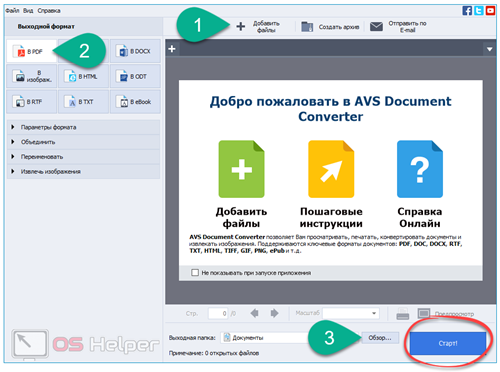Click green Добавить файлы document icon
The height and width of the screenshot is (372, 500).
tap(241, 169)
